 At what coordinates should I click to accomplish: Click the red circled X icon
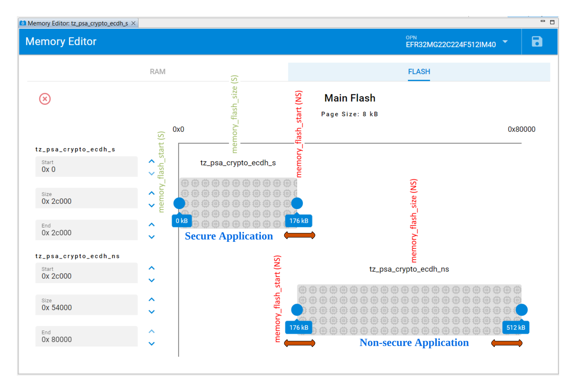[45, 99]
